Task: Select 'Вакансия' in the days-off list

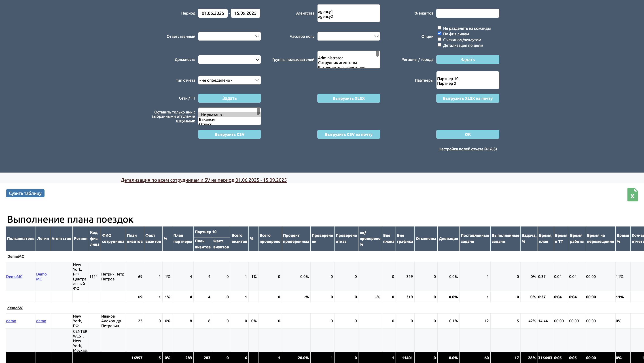Action: [x=208, y=120]
